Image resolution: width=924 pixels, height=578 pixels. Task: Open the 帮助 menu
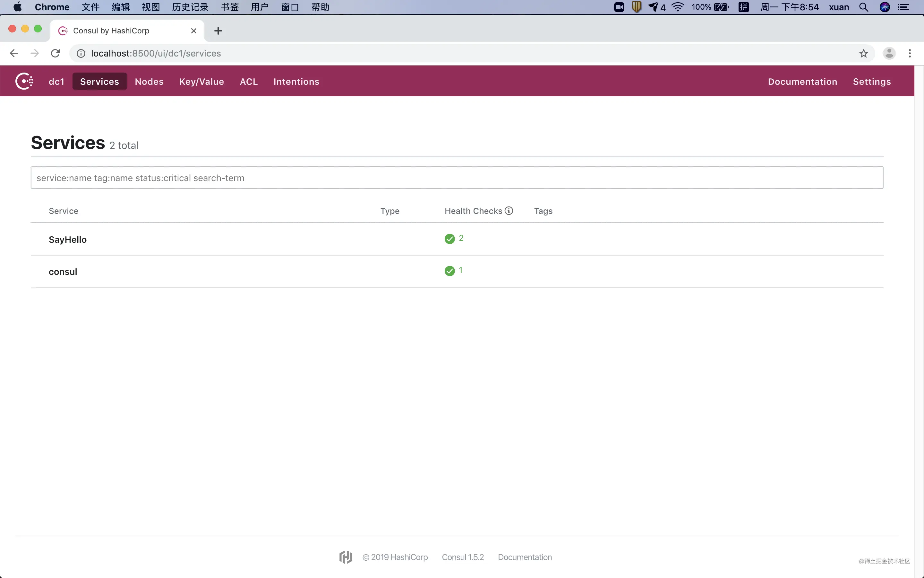coord(320,7)
